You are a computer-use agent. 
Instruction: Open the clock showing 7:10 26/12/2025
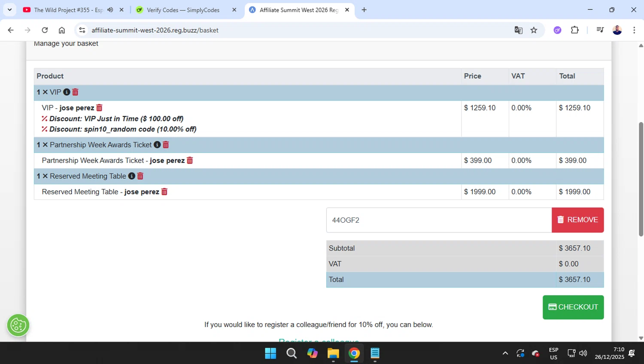click(610, 353)
